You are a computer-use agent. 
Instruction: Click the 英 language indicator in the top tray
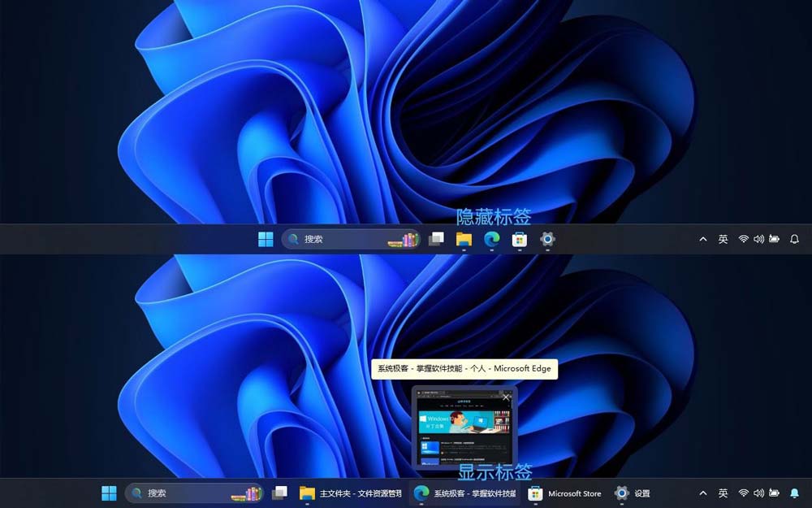pyautogui.click(x=722, y=239)
